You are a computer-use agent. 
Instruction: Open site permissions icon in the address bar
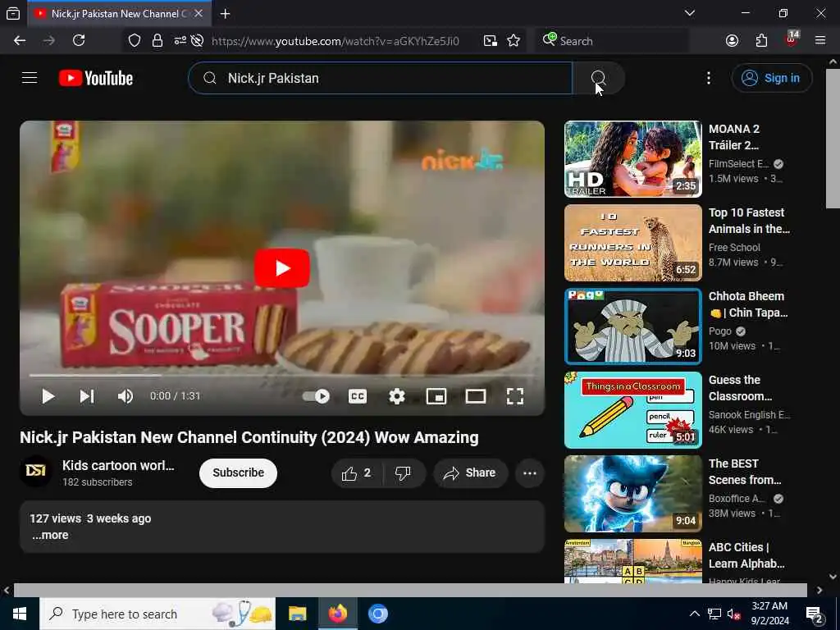[x=180, y=41]
